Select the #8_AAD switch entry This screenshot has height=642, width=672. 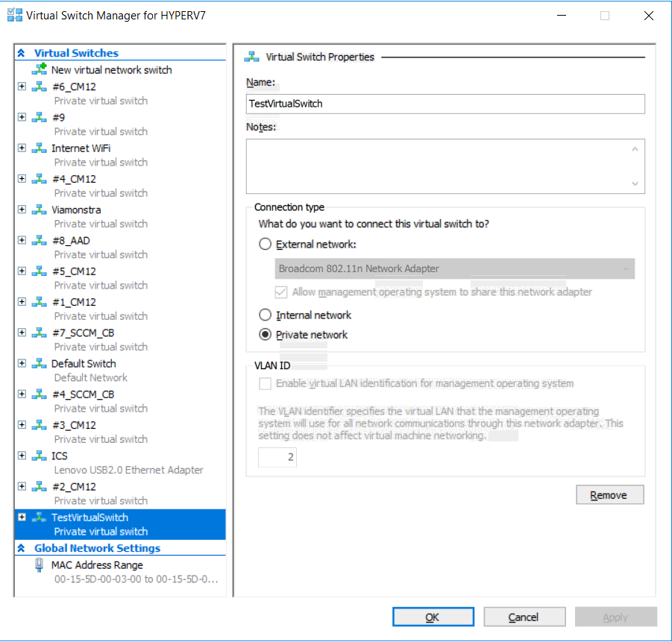(120, 248)
